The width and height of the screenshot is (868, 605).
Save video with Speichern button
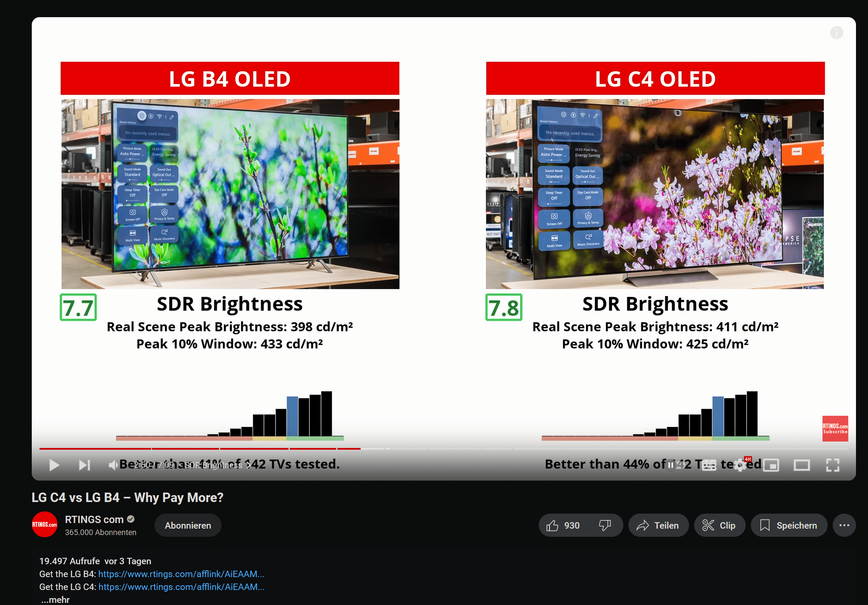789,525
